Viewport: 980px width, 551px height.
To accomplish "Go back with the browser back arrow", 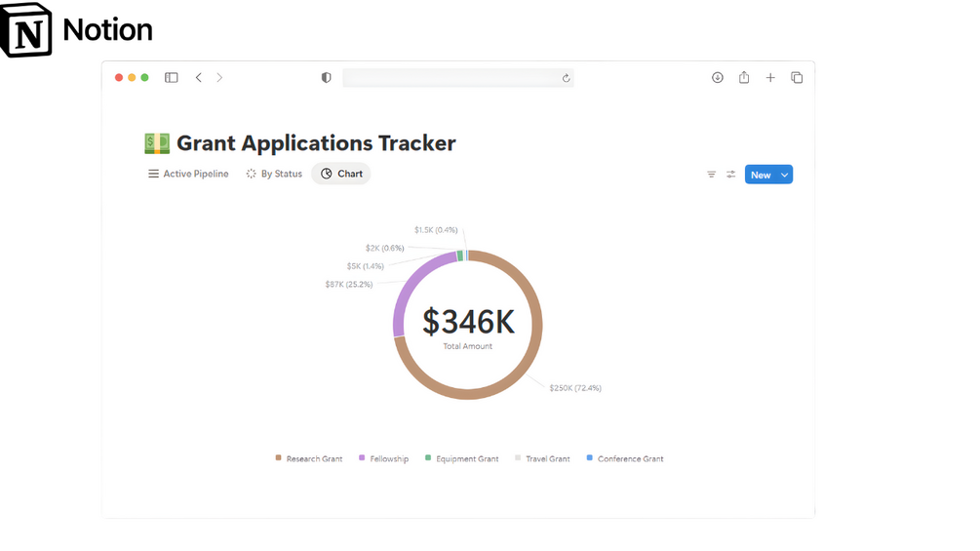I will click(199, 78).
